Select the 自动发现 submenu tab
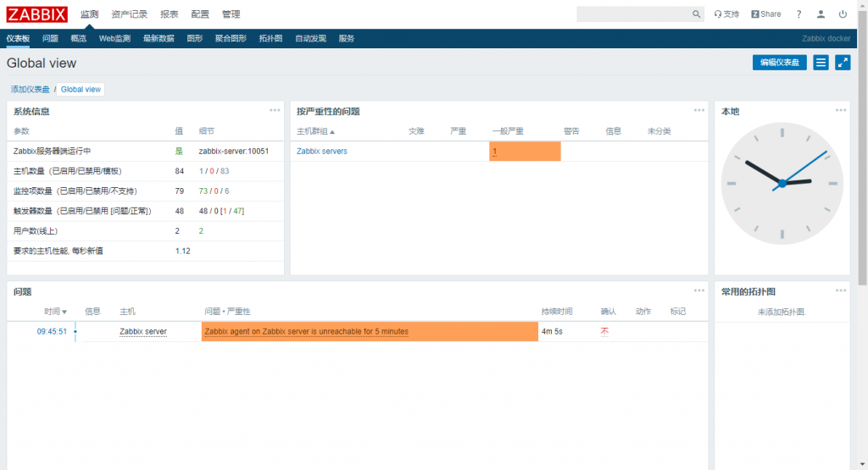868x470 pixels. [x=310, y=38]
